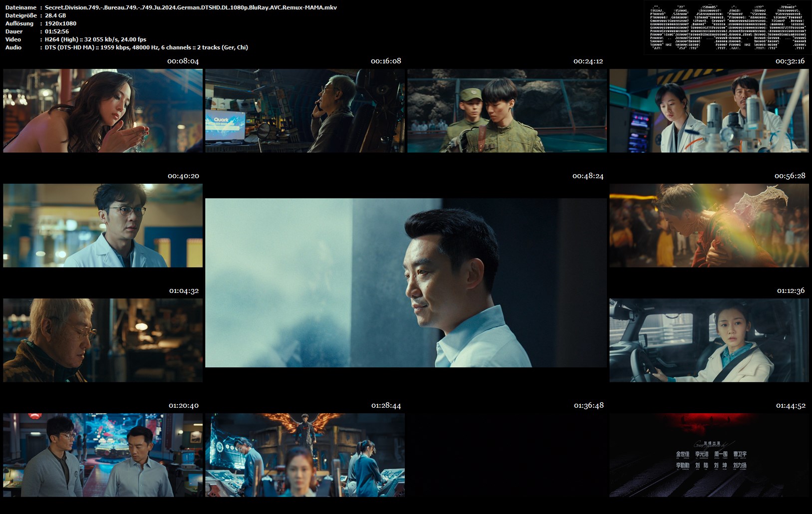Select the thumbnail of man with glasses in lab coat

(103, 226)
